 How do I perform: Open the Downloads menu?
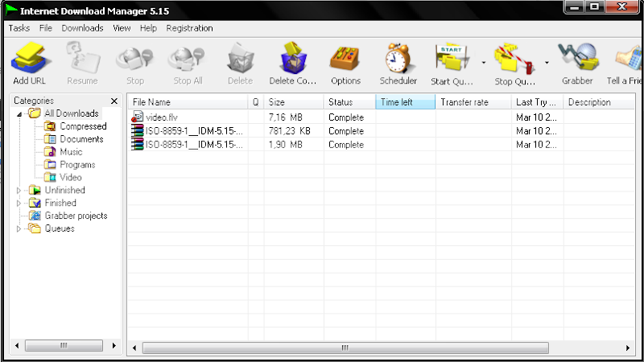pyautogui.click(x=83, y=28)
